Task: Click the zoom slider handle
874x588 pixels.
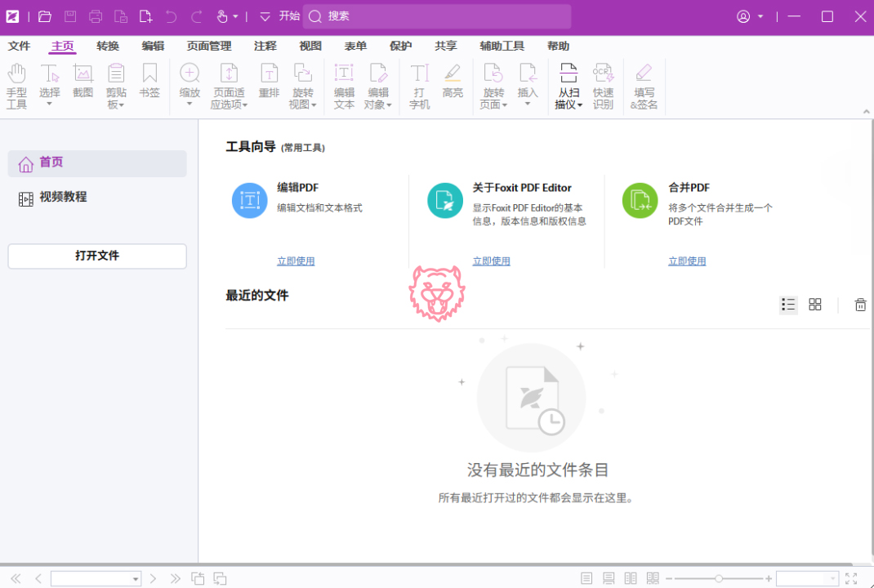Action: [719, 578]
